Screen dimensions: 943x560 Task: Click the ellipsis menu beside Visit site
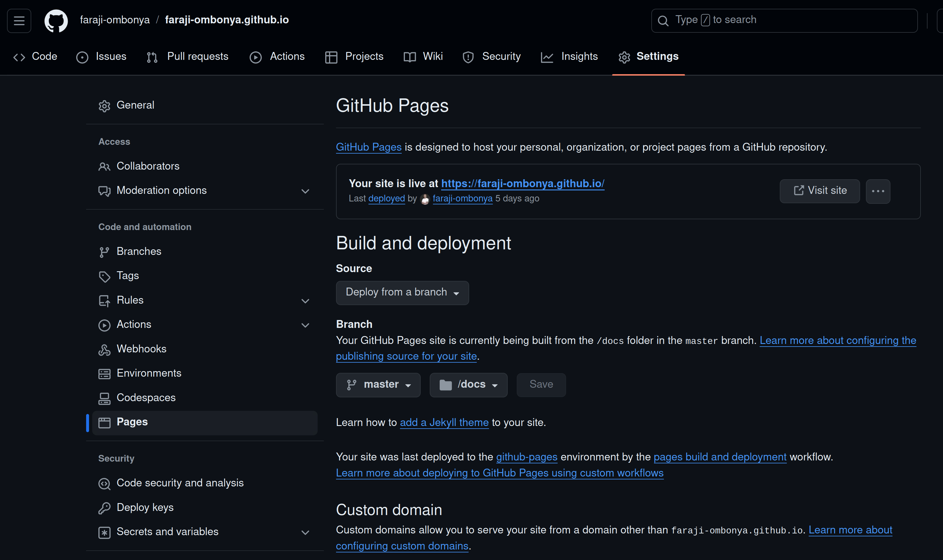point(878,191)
